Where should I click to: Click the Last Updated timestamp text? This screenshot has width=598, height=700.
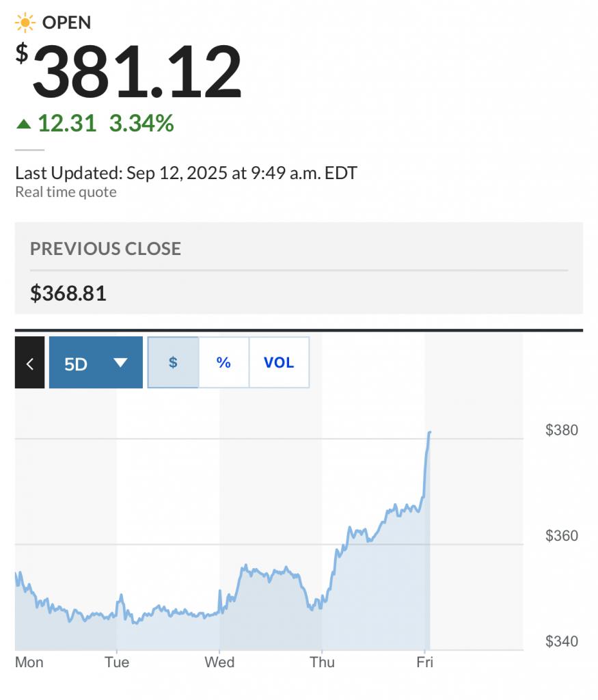pyautogui.click(x=186, y=173)
